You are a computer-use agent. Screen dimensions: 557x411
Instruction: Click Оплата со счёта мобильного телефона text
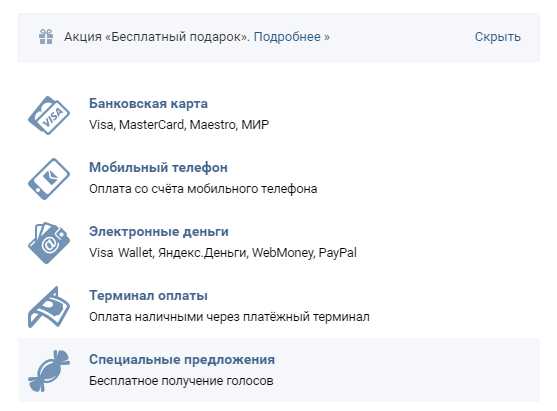coord(203,189)
